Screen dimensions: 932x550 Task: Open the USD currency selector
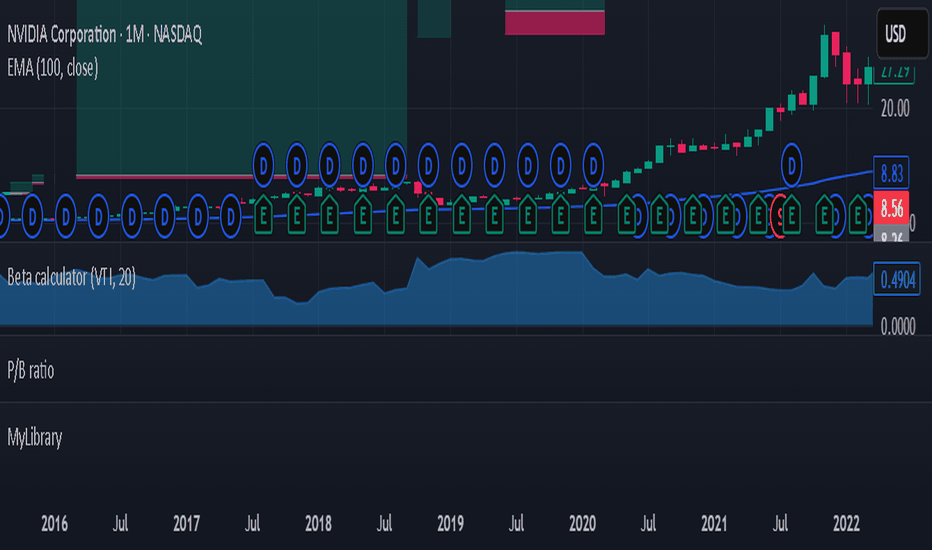(902, 34)
